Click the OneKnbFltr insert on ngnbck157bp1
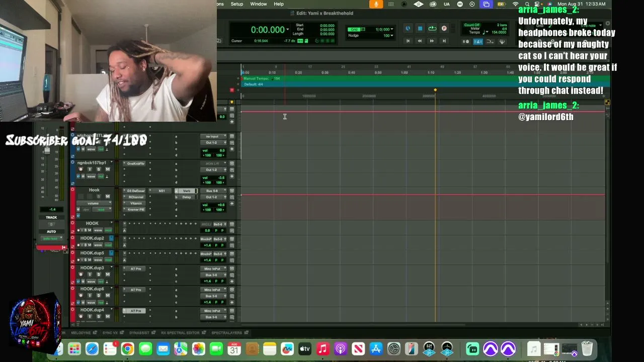The width and height of the screenshot is (644, 362). coord(136,163)
